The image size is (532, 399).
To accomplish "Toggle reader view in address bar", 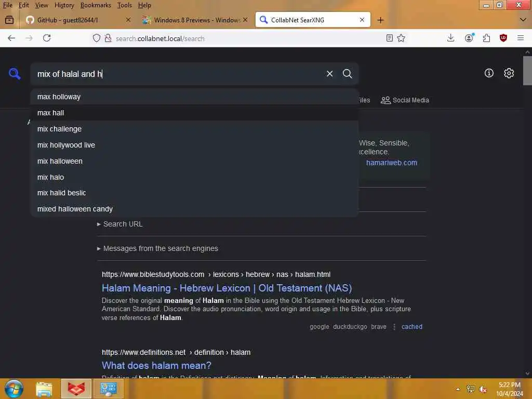I will [390, 38].
